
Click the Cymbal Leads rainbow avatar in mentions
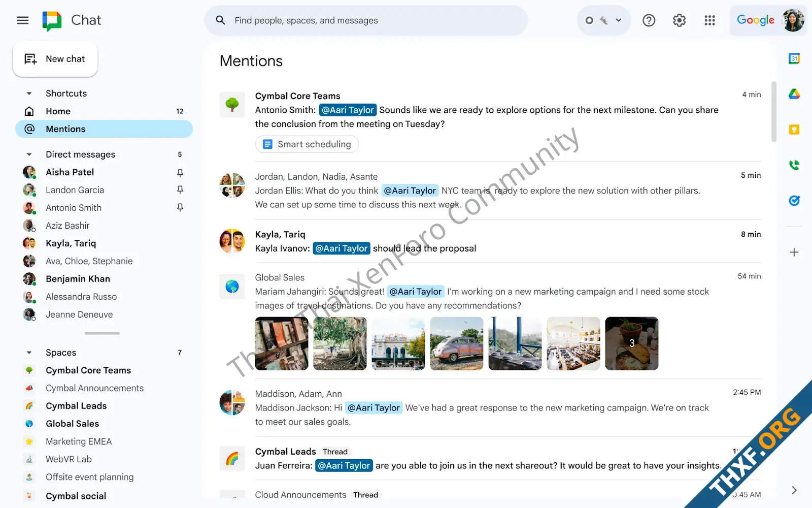(x=232, y=459)
